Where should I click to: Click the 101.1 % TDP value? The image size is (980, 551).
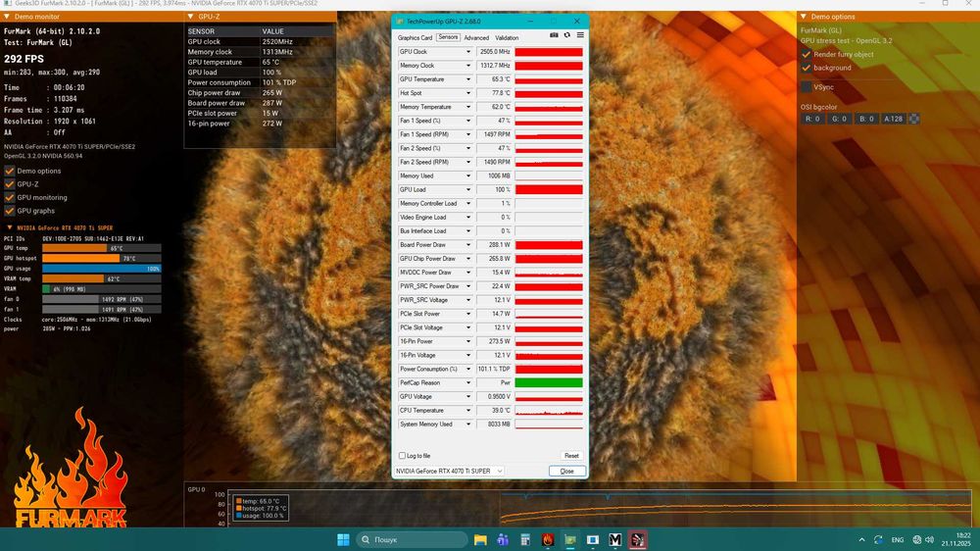pyautogui.click(x=494, y=369)
